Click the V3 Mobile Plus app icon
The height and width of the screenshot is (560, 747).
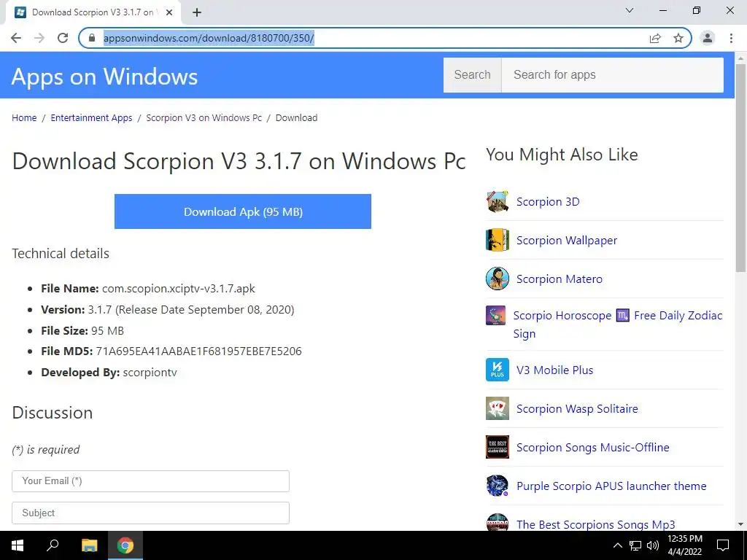498,370
